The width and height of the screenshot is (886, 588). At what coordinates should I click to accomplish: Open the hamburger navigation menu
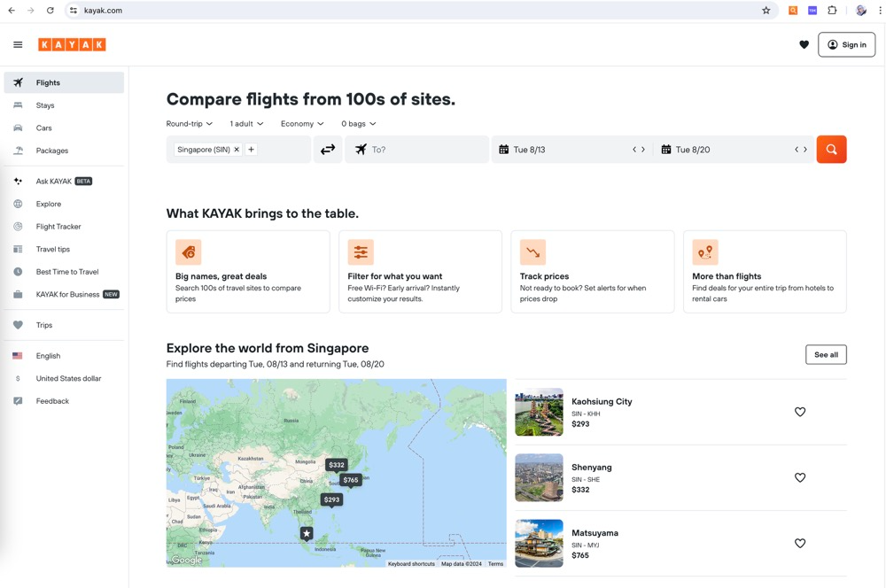tap(18, 44)
